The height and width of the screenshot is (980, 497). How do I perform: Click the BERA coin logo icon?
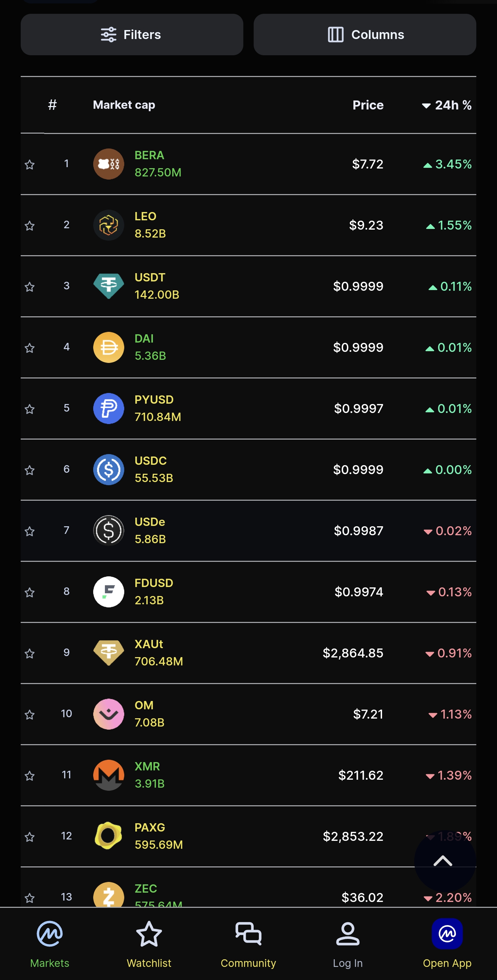point(108,164)
